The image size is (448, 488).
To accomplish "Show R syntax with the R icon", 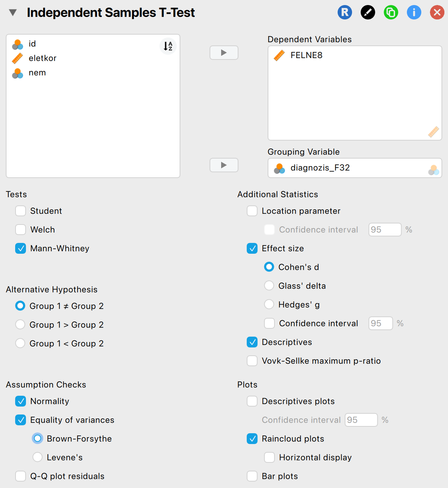I will 344,13.
